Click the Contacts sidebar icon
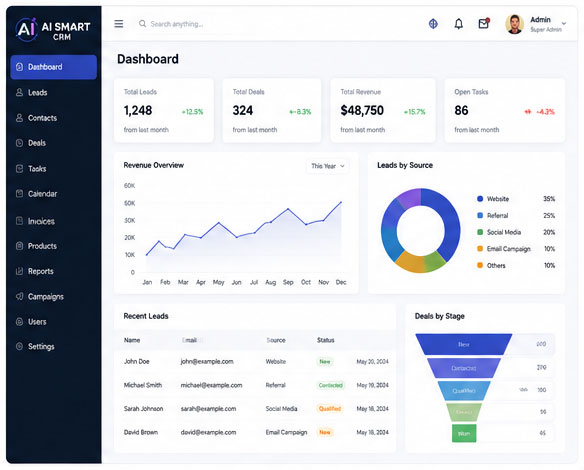The width and height of the screenshot is (584, 470). coord(19,118)
